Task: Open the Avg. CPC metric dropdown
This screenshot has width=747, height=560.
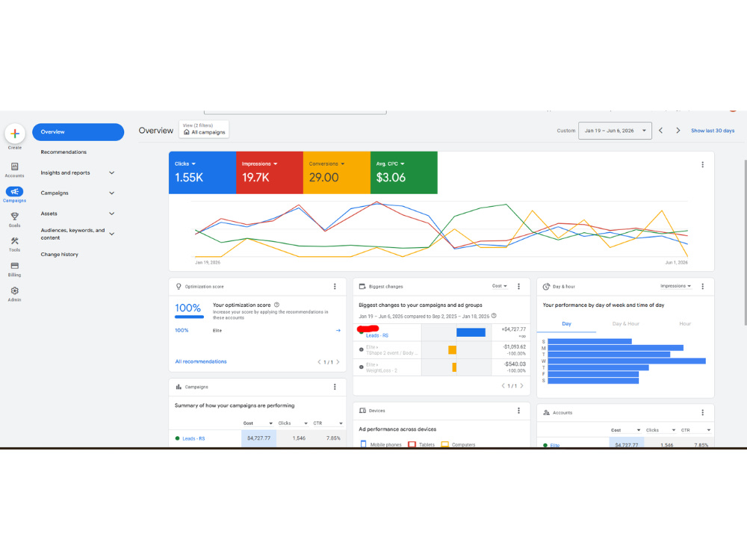Action: tap(390, 164)
